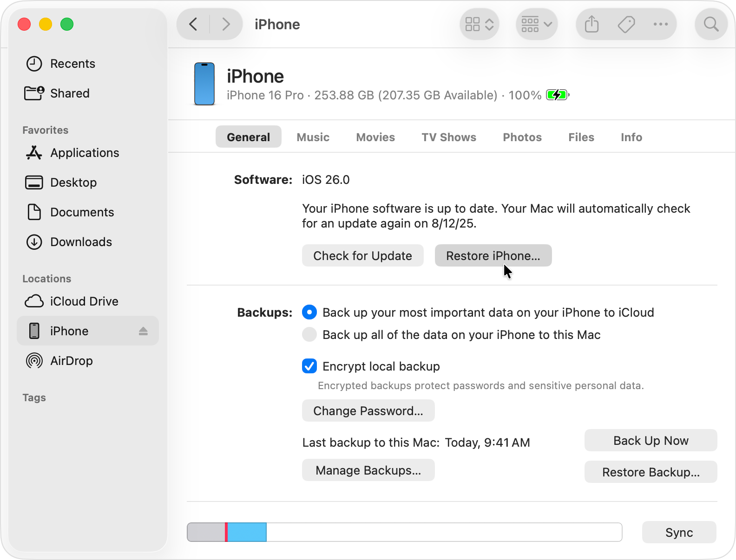Switch to the Files tab
The image size is (736, 560).
[x=581, y=137]
